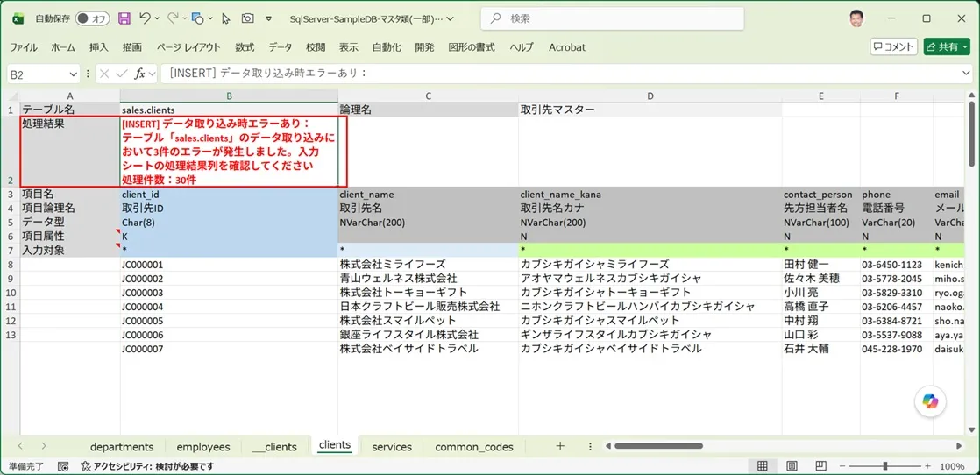The image size is (980, 475).
Task: Open the 挿入 ribbon tab
Action: click(x=99, y=46)
